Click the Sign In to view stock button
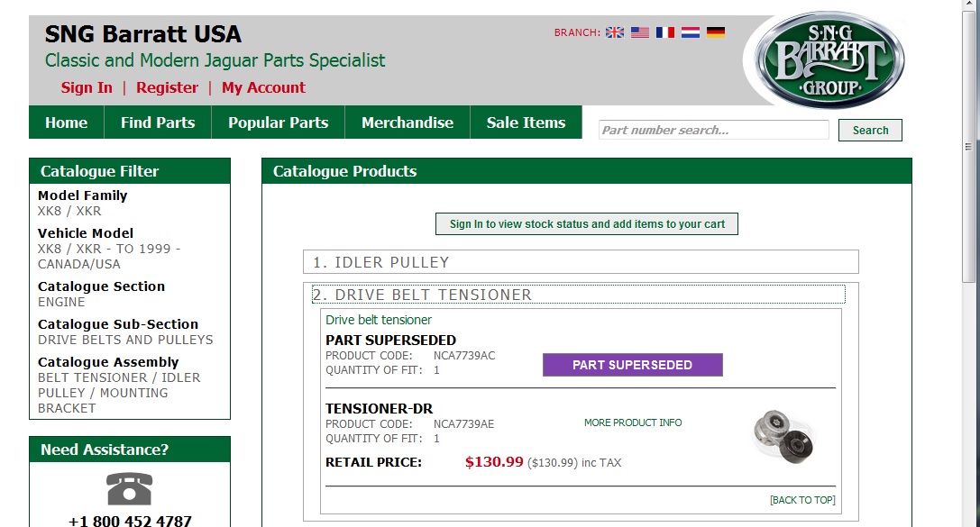 tap(587, 224)
